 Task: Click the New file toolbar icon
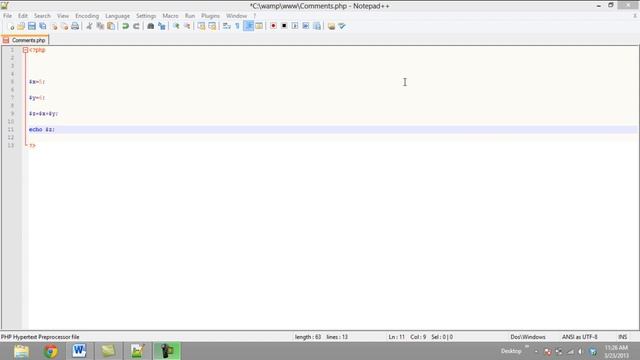tap(11, 26)
